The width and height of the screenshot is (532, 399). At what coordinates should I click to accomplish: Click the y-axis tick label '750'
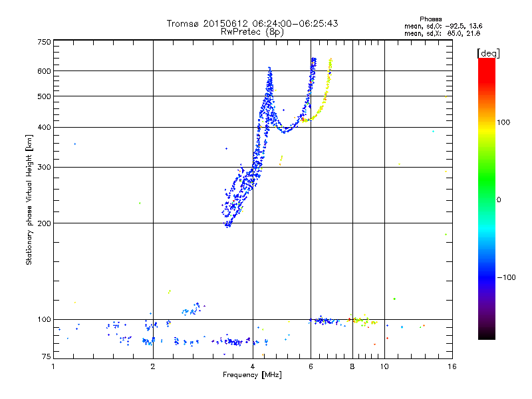tap(44, 42)
